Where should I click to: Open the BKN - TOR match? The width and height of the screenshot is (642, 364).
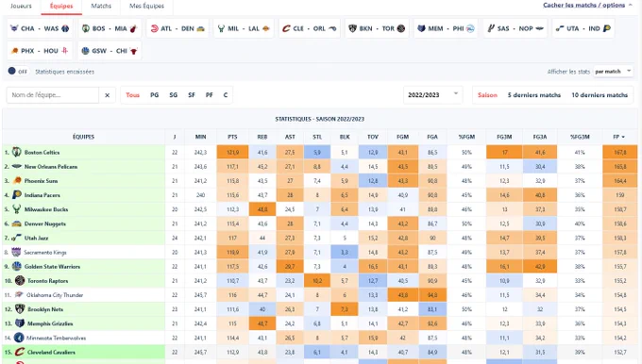[x=377, y=28]
